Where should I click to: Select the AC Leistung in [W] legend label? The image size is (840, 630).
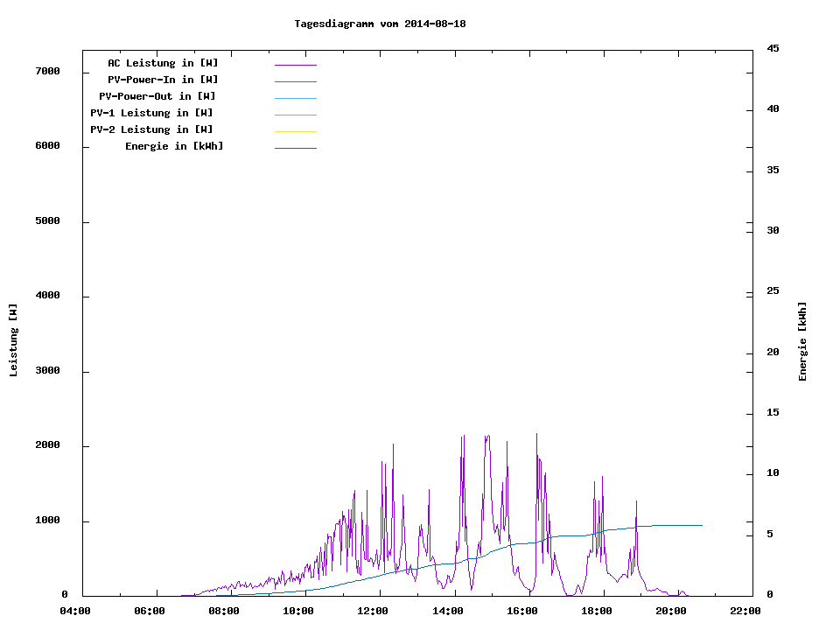coord(163,63)
